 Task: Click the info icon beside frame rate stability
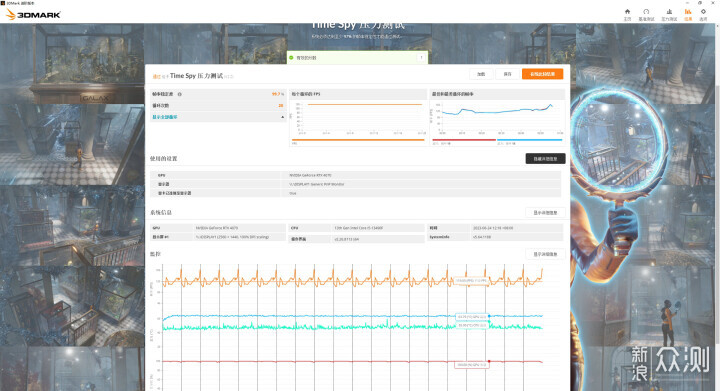(180, 94)
